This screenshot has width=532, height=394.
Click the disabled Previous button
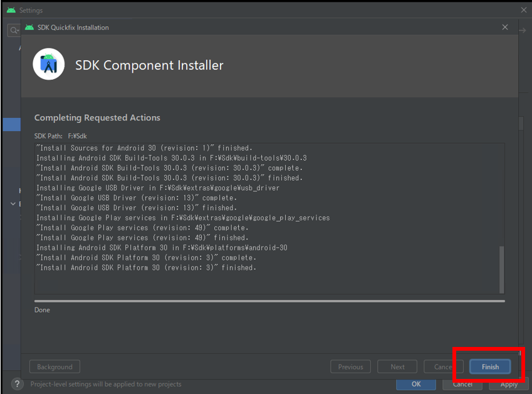pos(350,367)
